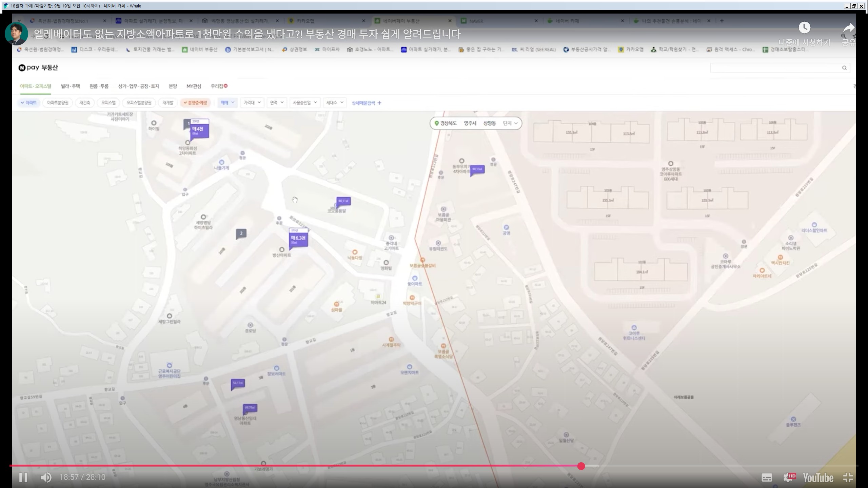Click search magnifier in 부동산 search box
The image size is (868, 488).
pos(844,68)
